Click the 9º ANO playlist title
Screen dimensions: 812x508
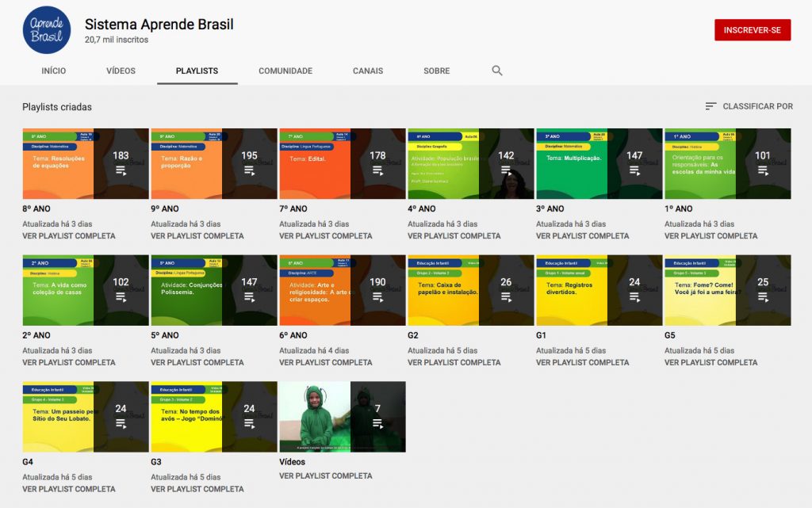pyautogui.click(x=165, y=209)
